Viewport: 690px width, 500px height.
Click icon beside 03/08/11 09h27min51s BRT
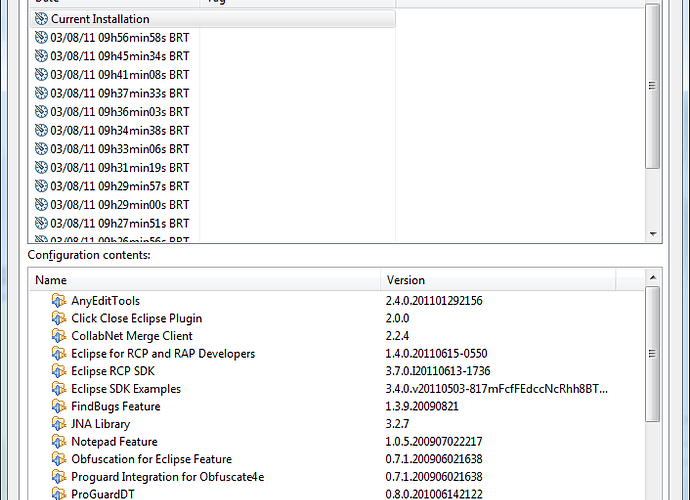coord(41,223)
